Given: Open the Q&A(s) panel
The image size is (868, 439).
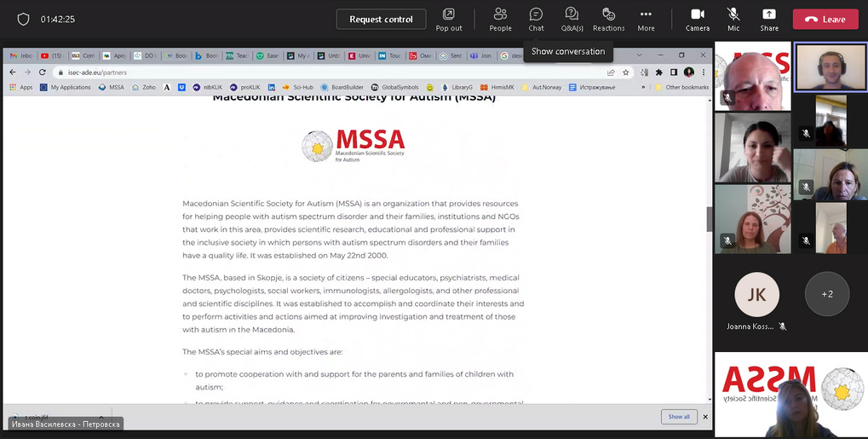Looking at the screenshot, I should point(572,19).
